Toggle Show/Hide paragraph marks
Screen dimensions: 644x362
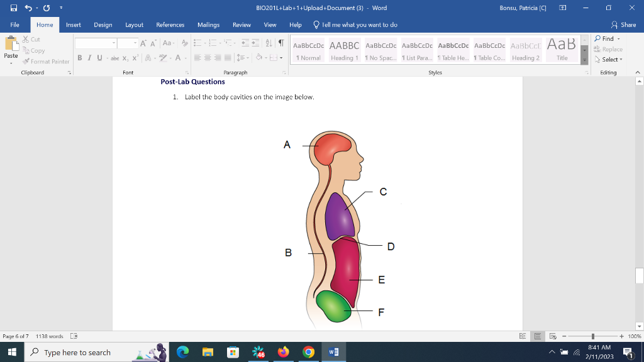281,43
